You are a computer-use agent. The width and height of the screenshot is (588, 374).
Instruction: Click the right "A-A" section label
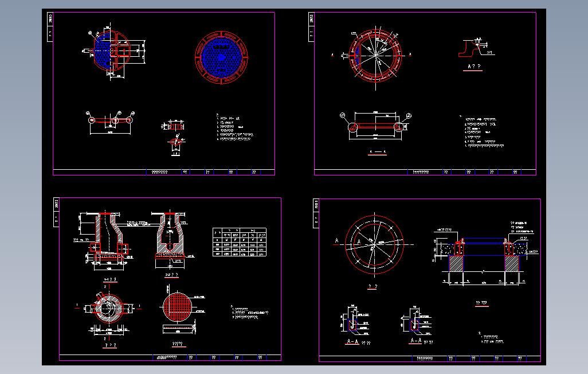tap(415, 341)
